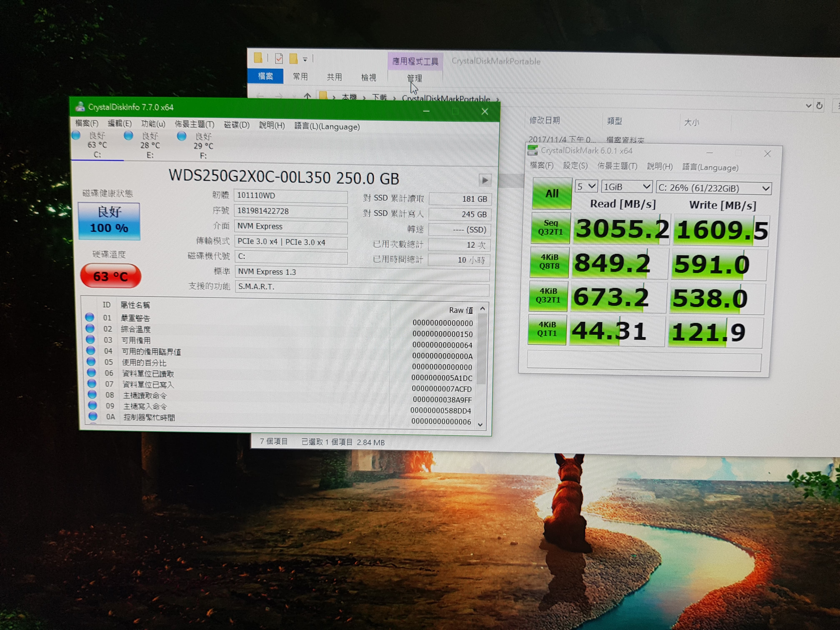
Task: Open the drive dropdown showing C: 26% (61/232GiB)
Action: [714, 188]
